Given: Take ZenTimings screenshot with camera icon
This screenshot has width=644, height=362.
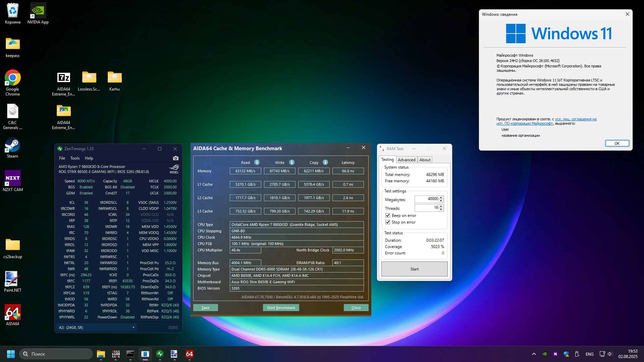Looking at the screenshot, I should pos(175,158).
